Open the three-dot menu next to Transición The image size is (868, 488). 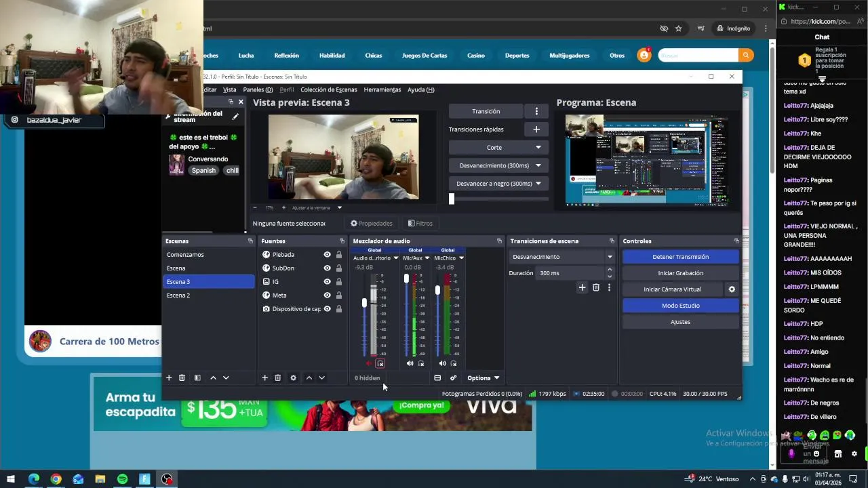(536, 111)
